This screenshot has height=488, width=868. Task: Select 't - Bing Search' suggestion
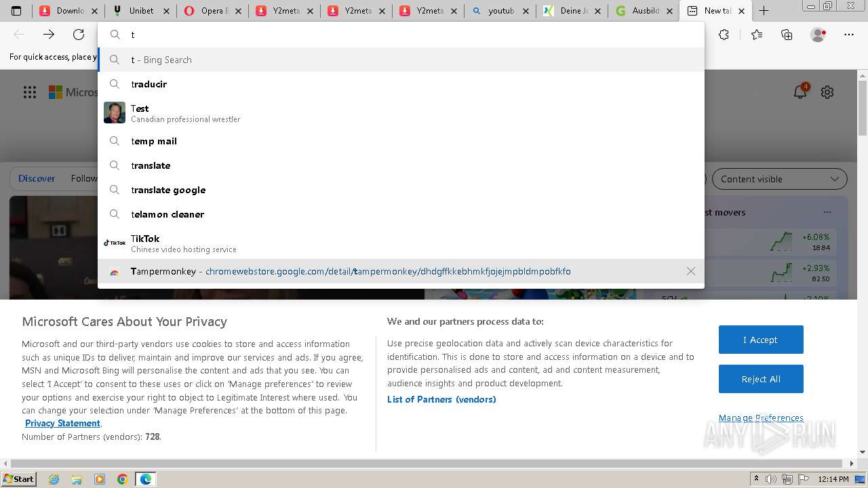pos(401,60)
